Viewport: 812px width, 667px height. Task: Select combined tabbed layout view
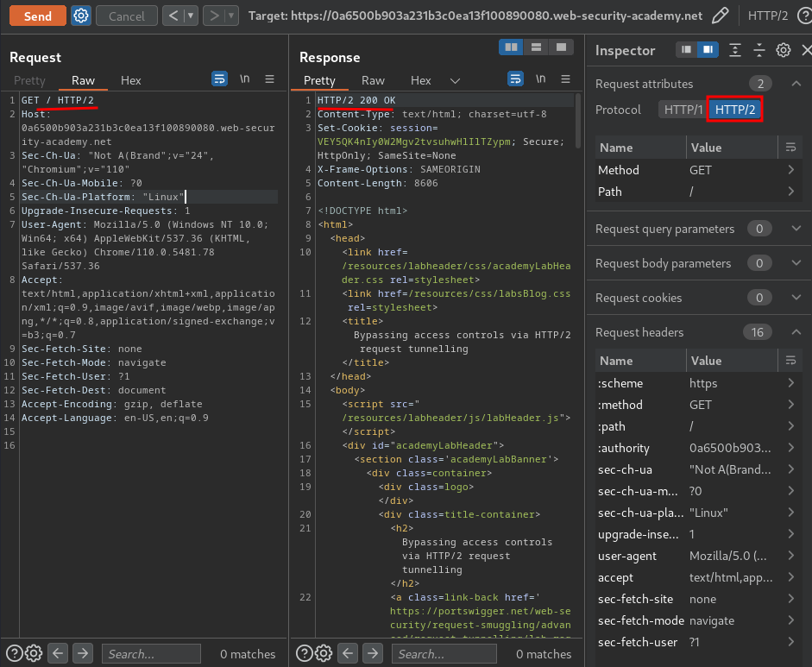click(561, 47)
